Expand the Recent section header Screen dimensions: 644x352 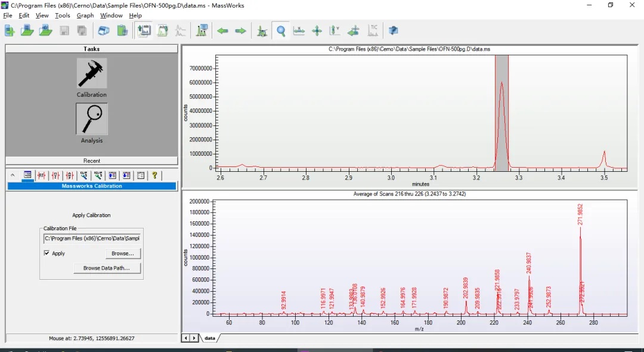[91, 161]
